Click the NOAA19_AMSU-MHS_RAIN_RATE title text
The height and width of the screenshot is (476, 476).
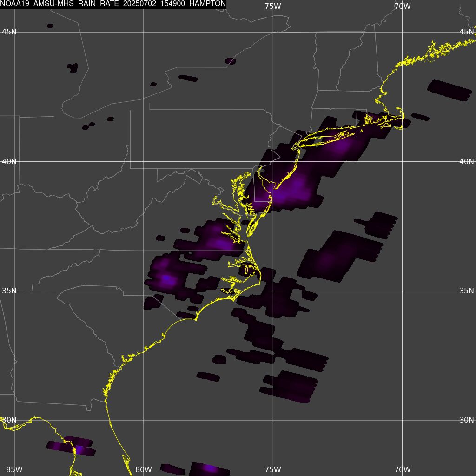(x=113, y=4)
